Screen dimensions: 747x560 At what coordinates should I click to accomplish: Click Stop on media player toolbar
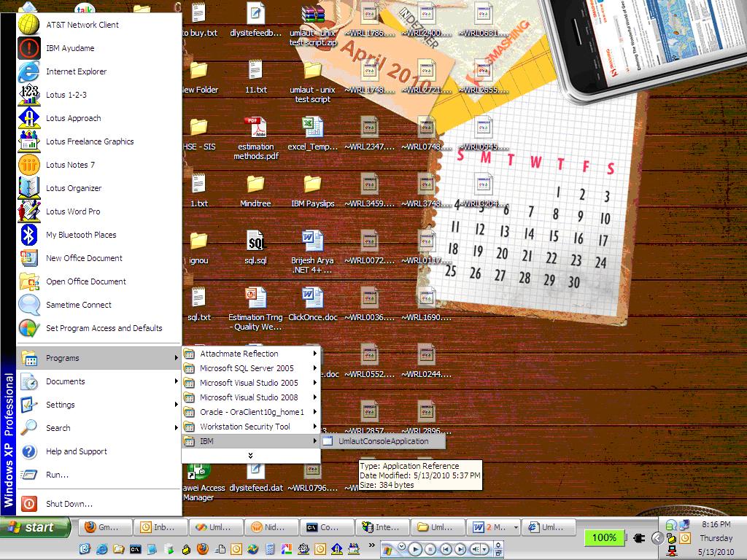(430, 549)
